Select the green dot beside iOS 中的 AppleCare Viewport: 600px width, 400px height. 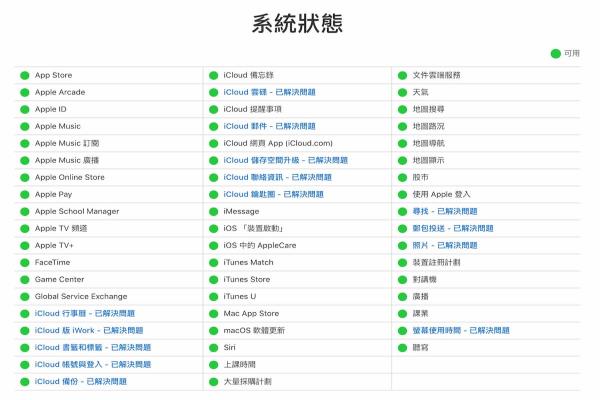[x=214, y=246]
